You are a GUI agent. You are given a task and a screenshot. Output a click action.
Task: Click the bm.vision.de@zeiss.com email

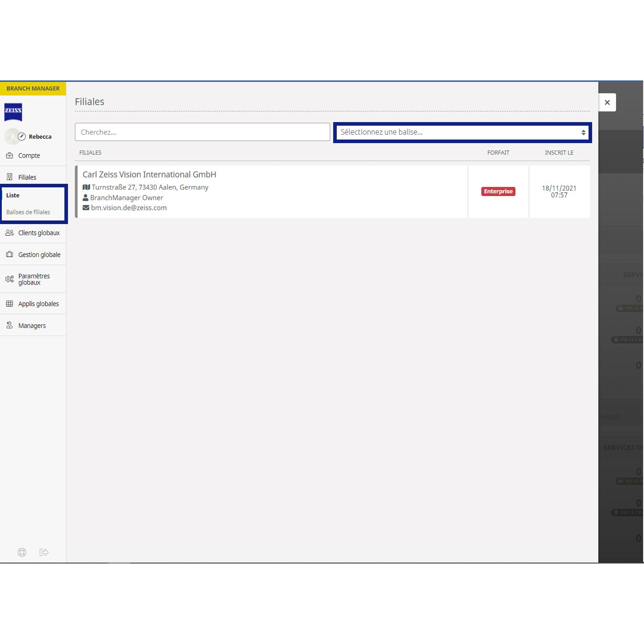(129, 208)
